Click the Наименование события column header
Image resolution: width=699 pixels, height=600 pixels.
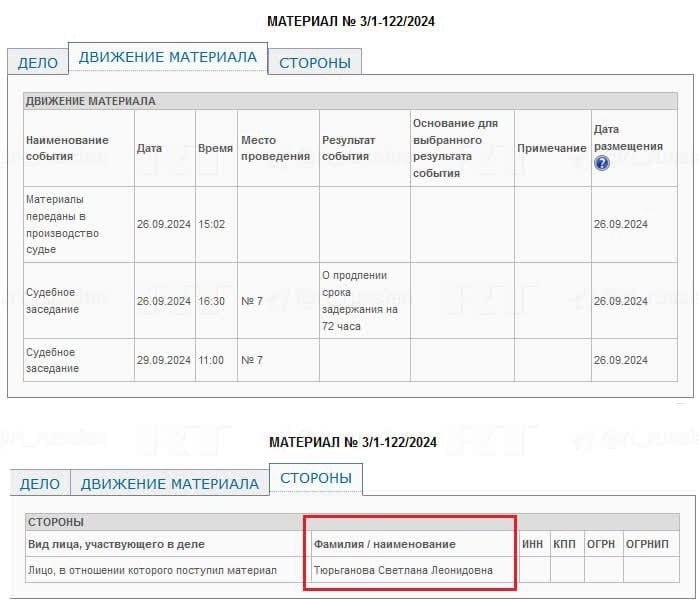tap(67, 148)
